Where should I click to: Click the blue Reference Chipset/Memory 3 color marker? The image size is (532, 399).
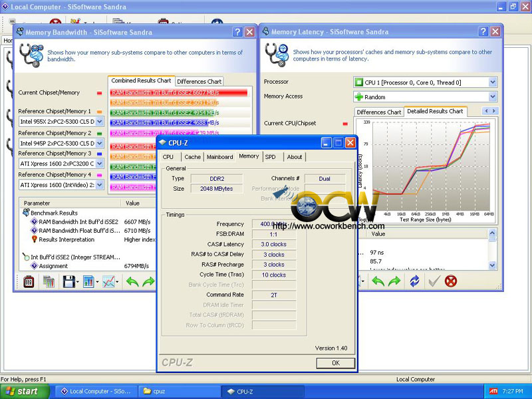point(99,154)
